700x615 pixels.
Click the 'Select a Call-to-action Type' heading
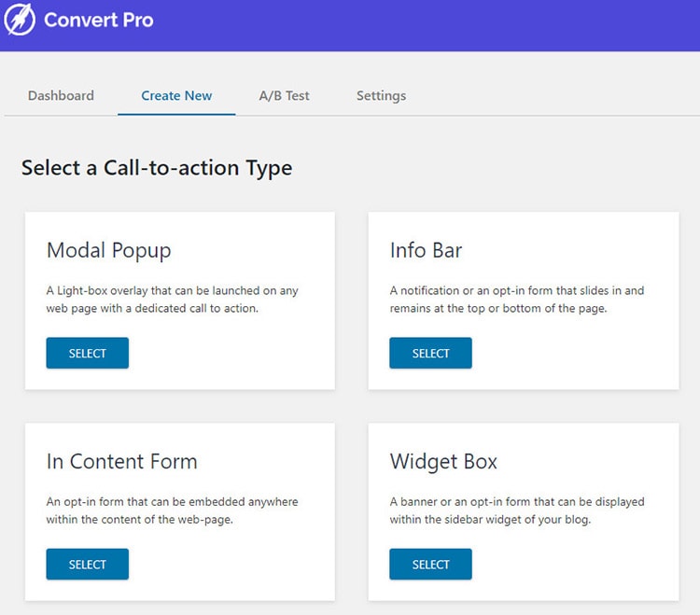pyautogui.click(x=157, y=168)
